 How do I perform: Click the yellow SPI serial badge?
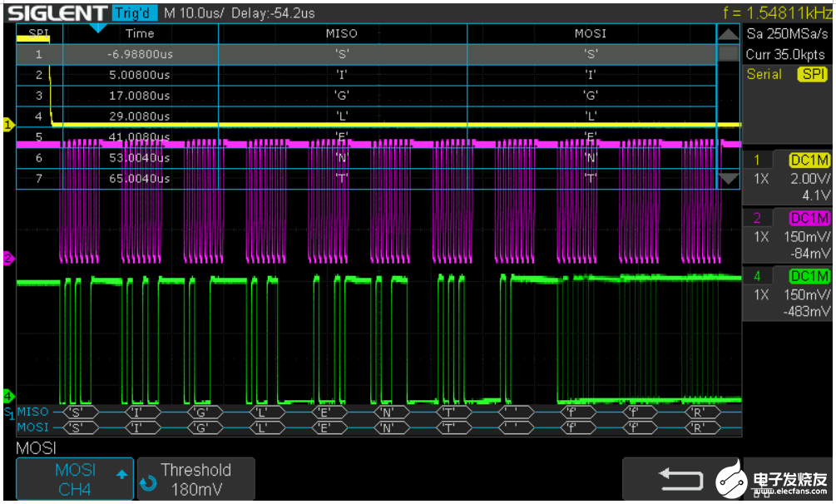[x=812, y=74]
